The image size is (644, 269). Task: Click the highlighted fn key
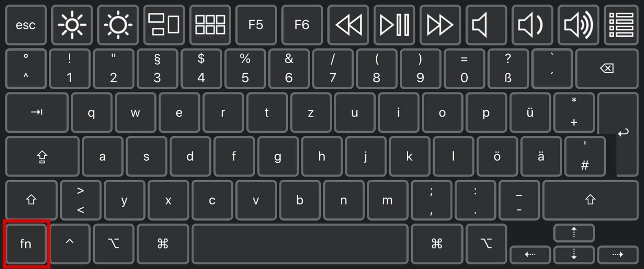[26, 244]
